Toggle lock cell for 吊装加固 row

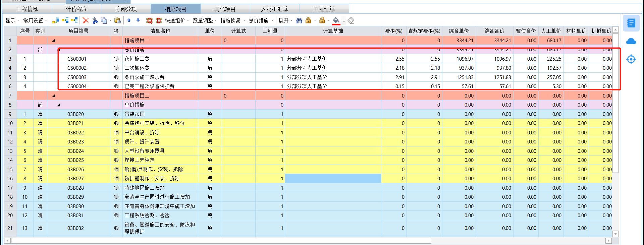click(x=116, y=114)
